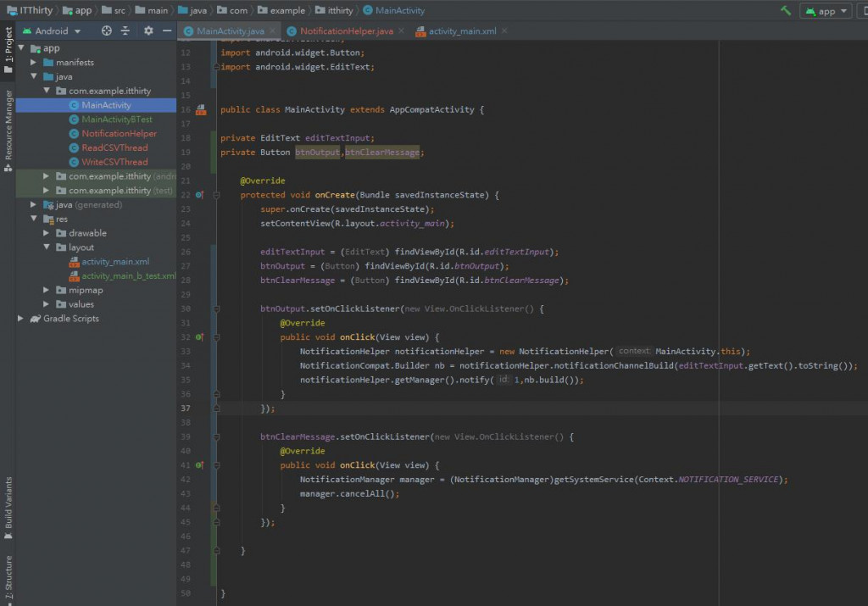This screenshot has height=606, width=868.
Task: Switch to the activity_main.xml tab
Action: [462, 31]
